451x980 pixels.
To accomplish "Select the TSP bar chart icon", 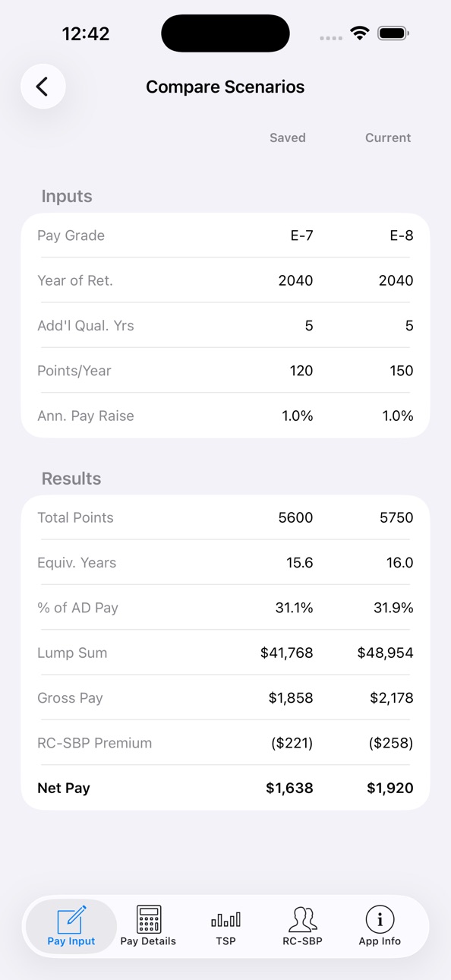I will click(x=225, y=920).
